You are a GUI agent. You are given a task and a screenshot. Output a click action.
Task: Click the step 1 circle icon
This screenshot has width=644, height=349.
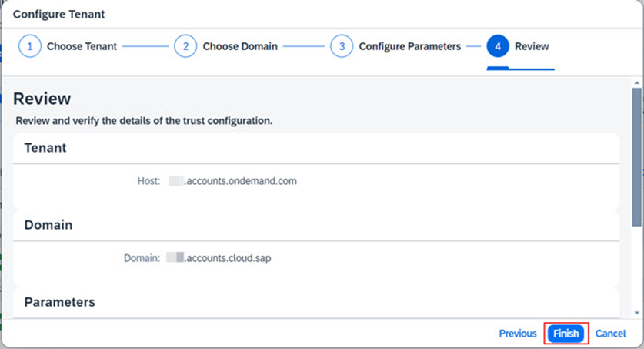[x=30, y=46]
